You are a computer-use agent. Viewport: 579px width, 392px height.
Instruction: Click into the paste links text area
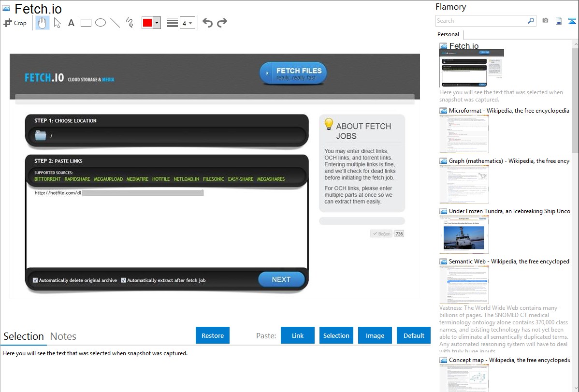pos(167,227)
